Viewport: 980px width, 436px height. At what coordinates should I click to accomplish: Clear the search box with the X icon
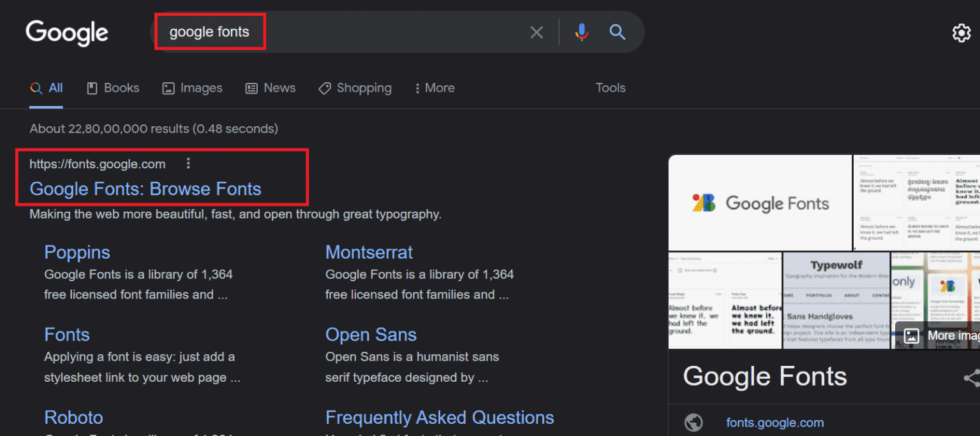[537, 32]
